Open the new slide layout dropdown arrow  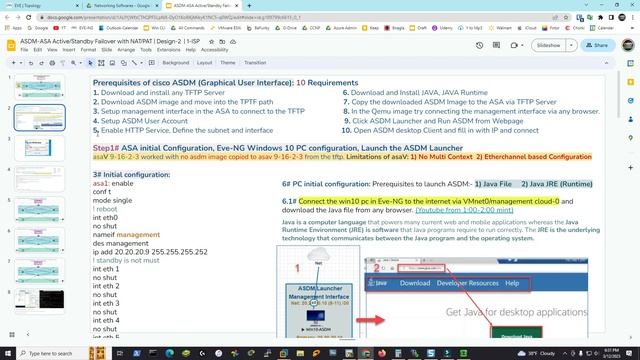(x=21, y=63)
